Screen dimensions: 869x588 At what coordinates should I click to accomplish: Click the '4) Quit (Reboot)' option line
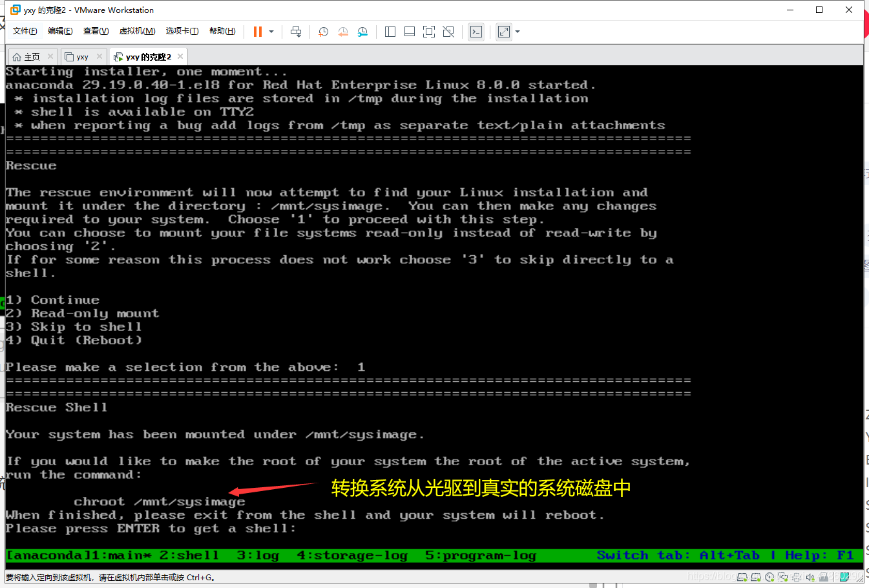click(73, 341)
